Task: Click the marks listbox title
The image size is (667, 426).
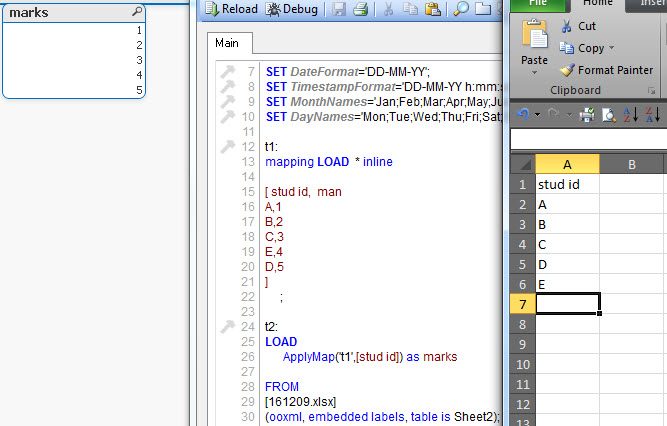Action: click(x=29, y=13)
